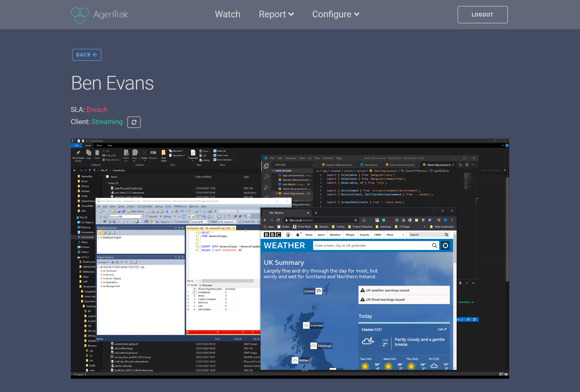Image resolution: width=580 pixels, height=392 pixels.
Task: Click New Query in SSMS toolbar
Action: (x=136, y=211)
